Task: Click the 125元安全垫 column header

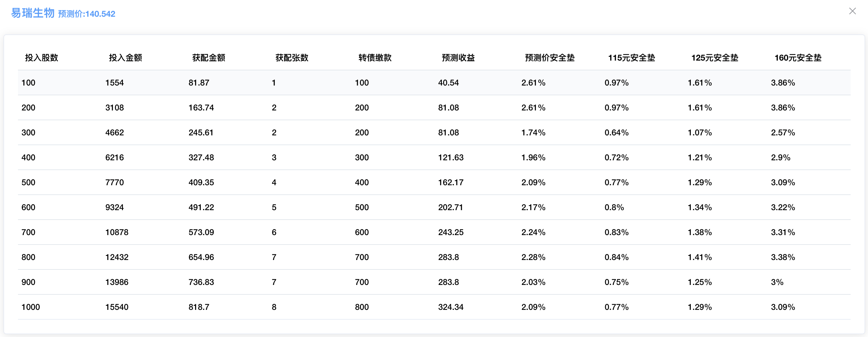Action: point(714,58)
